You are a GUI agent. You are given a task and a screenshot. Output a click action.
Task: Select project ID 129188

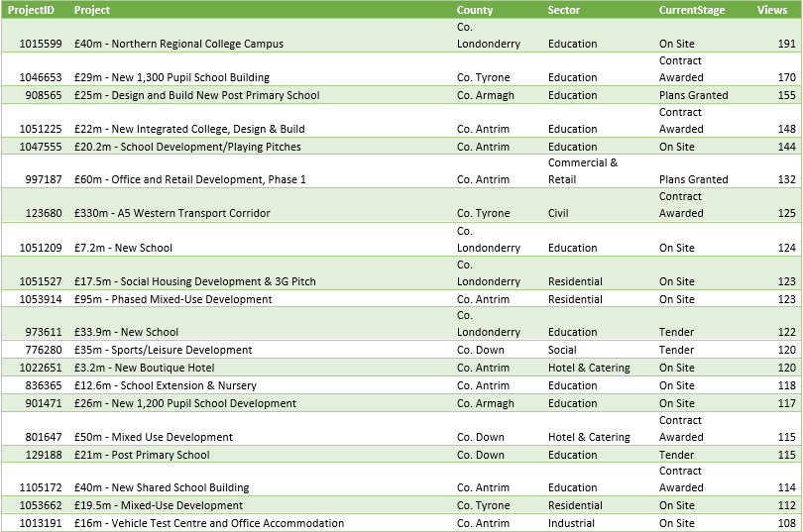tap(44, 457)
